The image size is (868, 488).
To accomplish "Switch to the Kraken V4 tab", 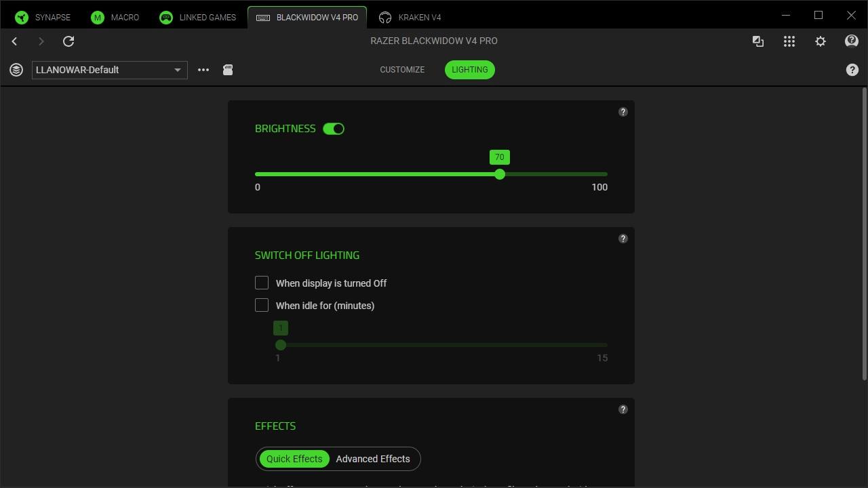I will (410, 17).
